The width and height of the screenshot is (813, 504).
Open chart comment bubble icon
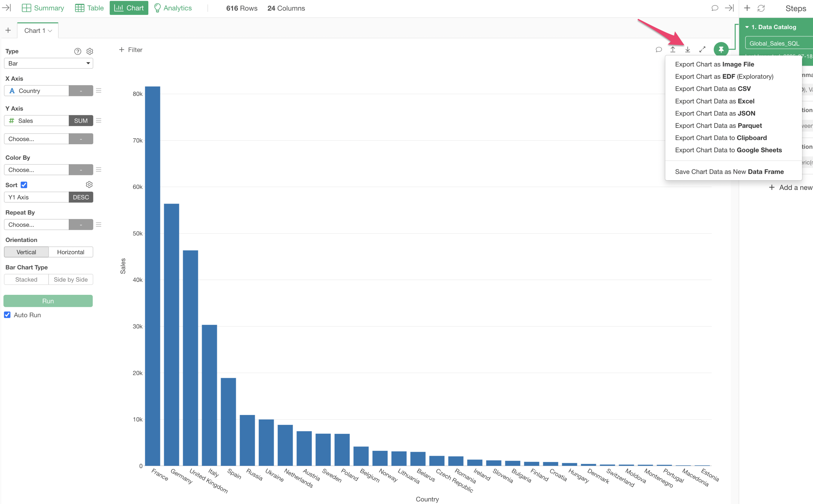coord(659,50)
